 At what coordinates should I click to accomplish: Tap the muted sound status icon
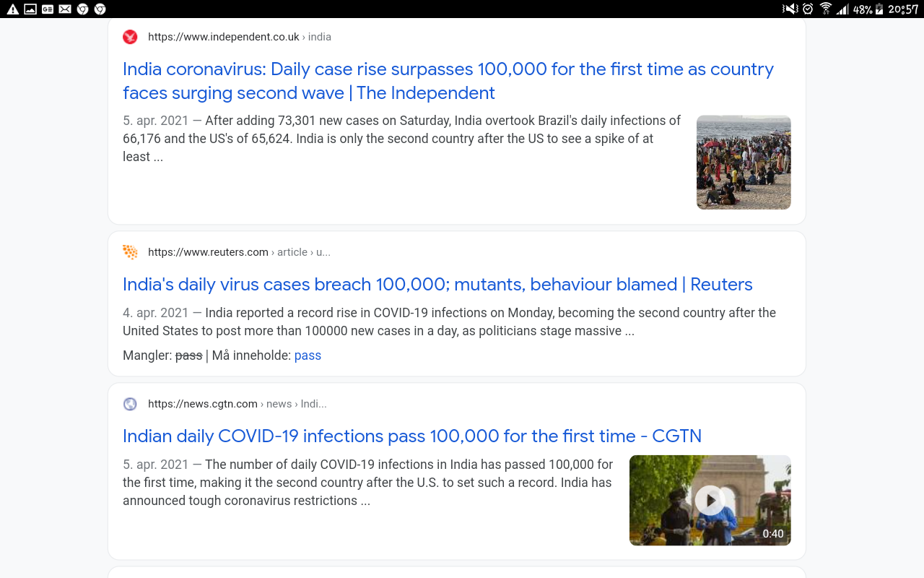(x=790, y=9)
